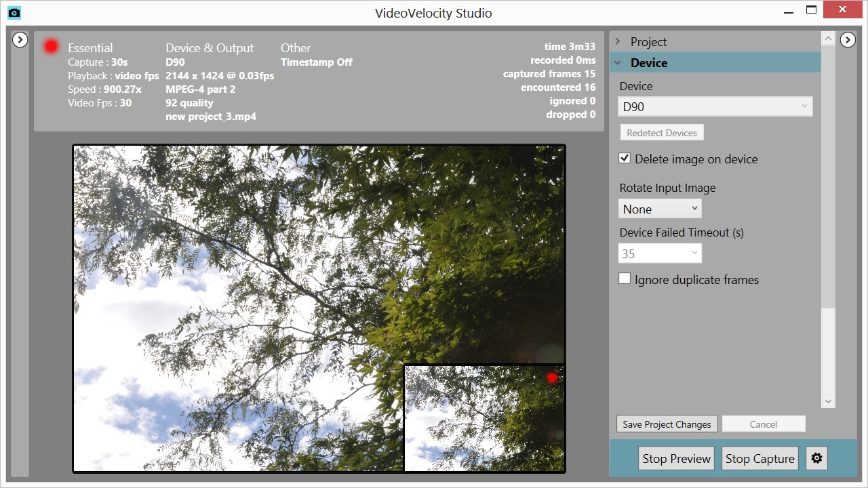Screen dimensions: 868x488
Task: Collapse the right settings panel arrow button
Action: click(848, 40)
